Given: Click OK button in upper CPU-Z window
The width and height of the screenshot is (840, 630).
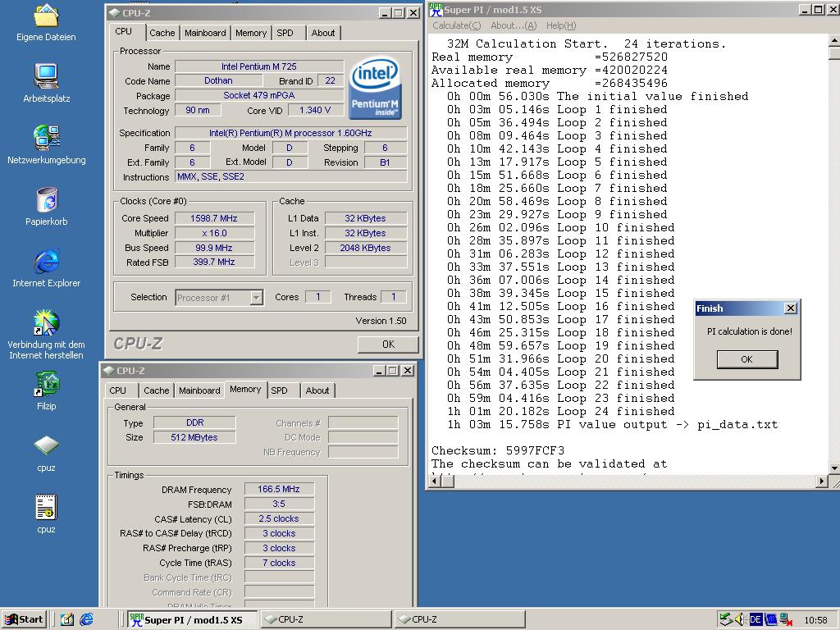Looking at the screenshot, I should click(388, 345).
